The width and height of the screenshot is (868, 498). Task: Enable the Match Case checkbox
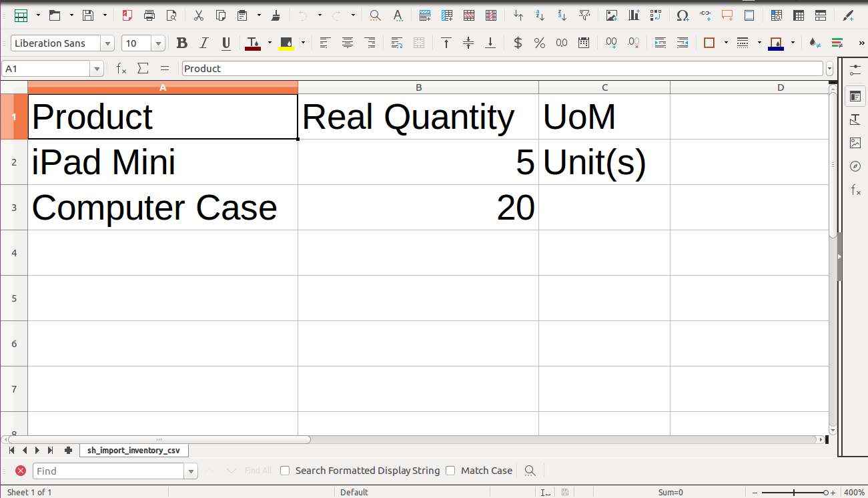(x=450, y=471)
